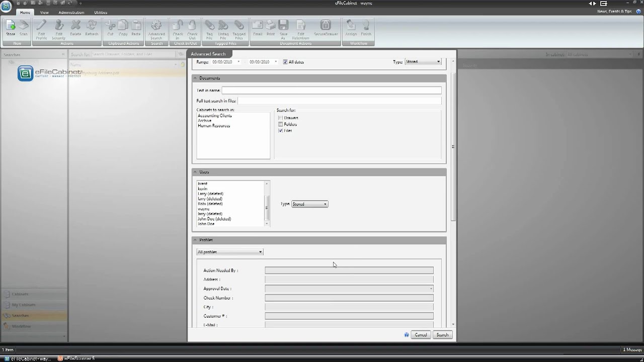Screen dimensions: 644x362
Task: Select Human Resources cabinet
Action: coord(214,126)
